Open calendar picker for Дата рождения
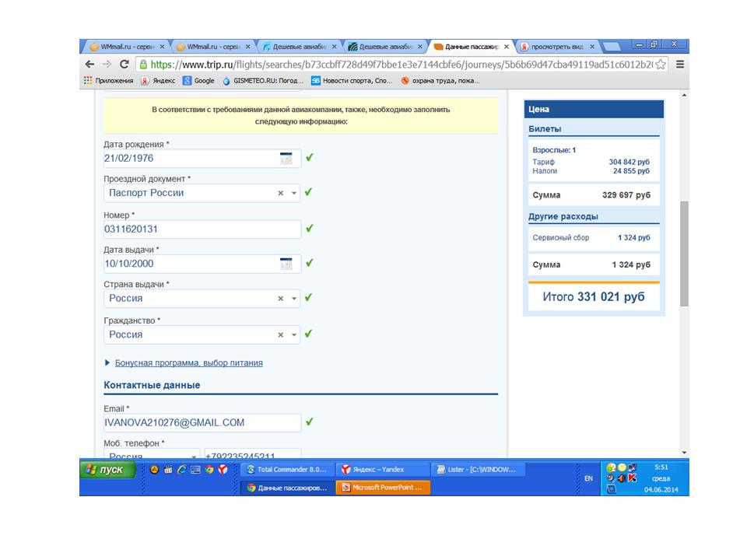The width and height of the screenshot is (747, 560). (286, 159)
